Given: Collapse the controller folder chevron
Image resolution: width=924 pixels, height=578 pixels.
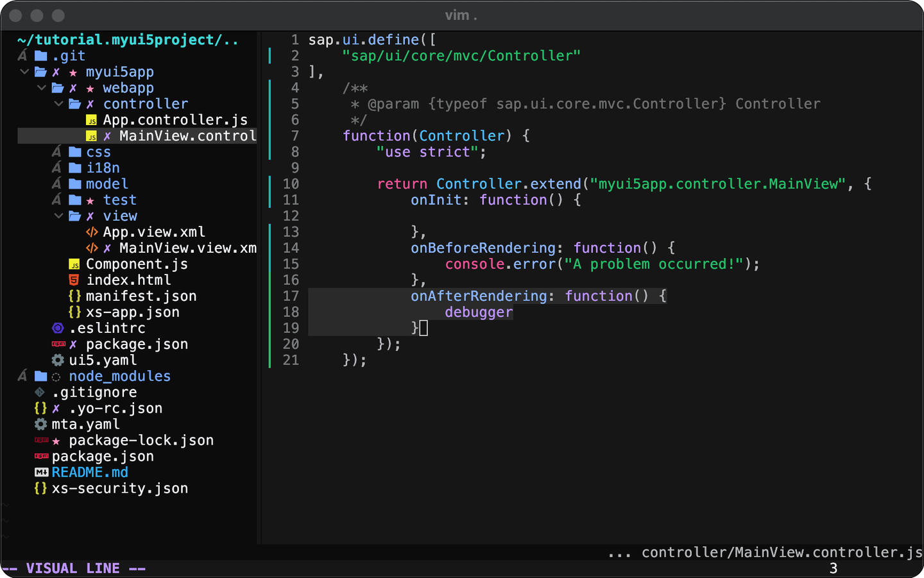Looking at the screenshot, I should (x=58, y=104).
